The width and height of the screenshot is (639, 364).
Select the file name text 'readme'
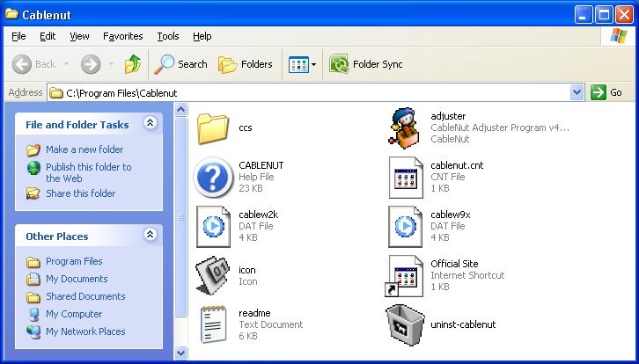click(x=254, y=313)
